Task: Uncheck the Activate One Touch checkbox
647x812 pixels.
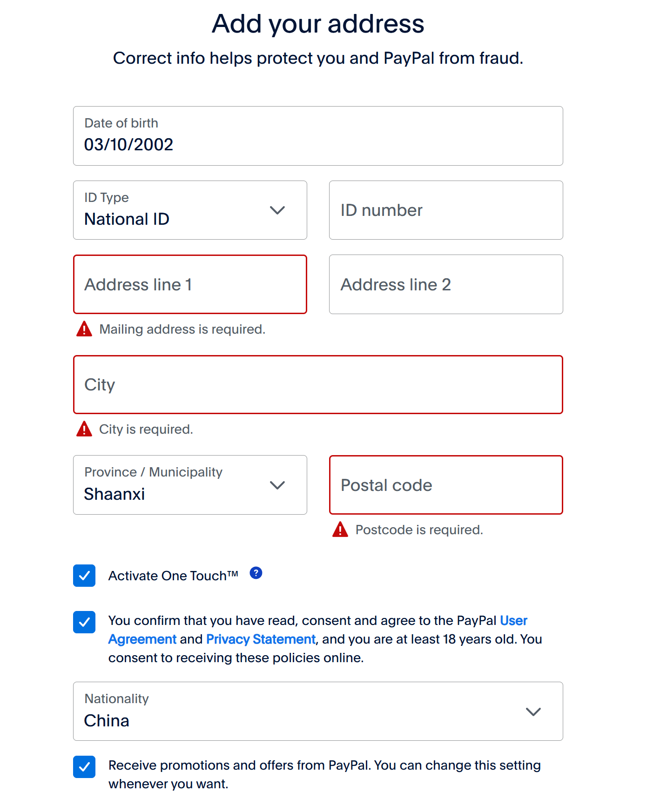Action: [84, 576]
